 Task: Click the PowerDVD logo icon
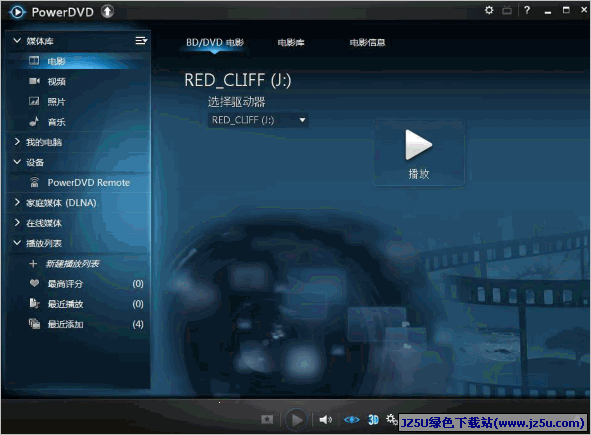coord(17,12)
